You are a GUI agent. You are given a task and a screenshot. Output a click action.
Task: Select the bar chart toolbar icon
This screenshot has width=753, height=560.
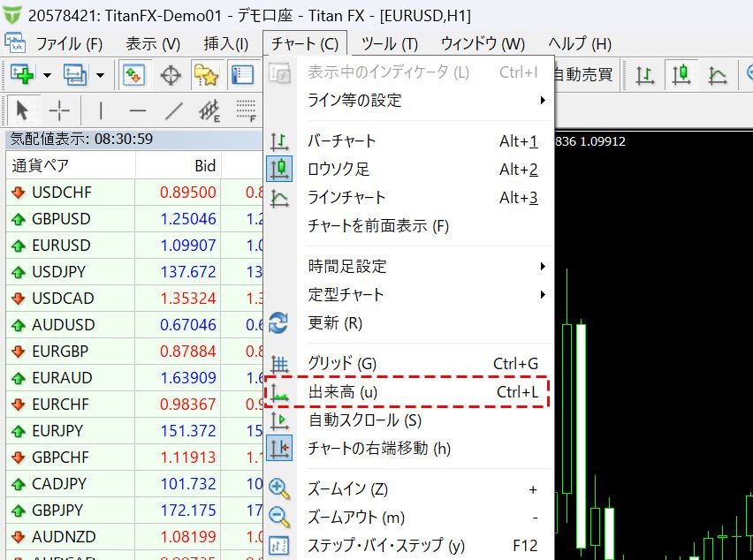pyautogui.click(x=644, y=75)
